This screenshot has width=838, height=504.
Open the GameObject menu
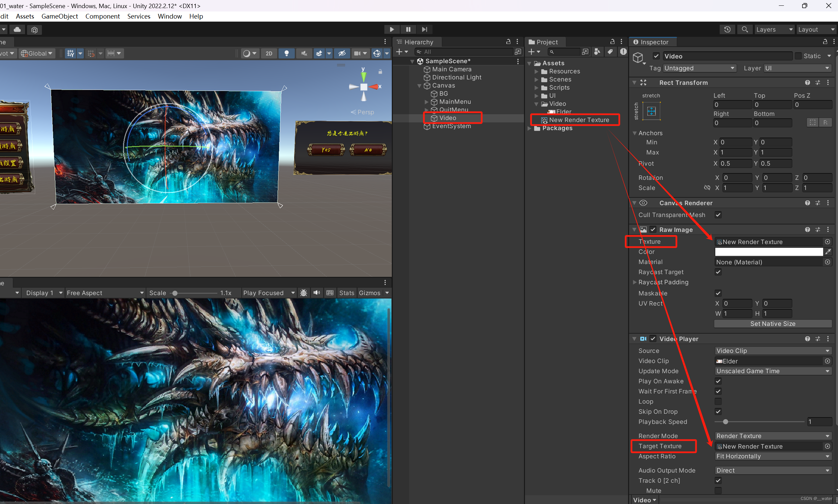click(60, 16)
